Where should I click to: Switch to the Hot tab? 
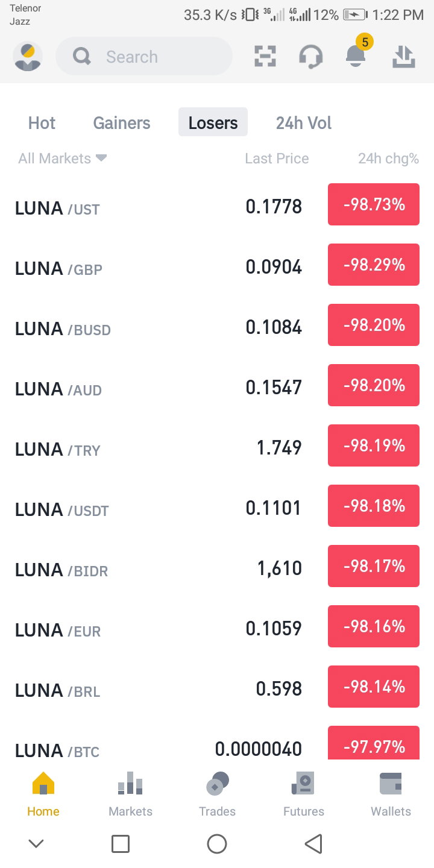pos(42,123)
